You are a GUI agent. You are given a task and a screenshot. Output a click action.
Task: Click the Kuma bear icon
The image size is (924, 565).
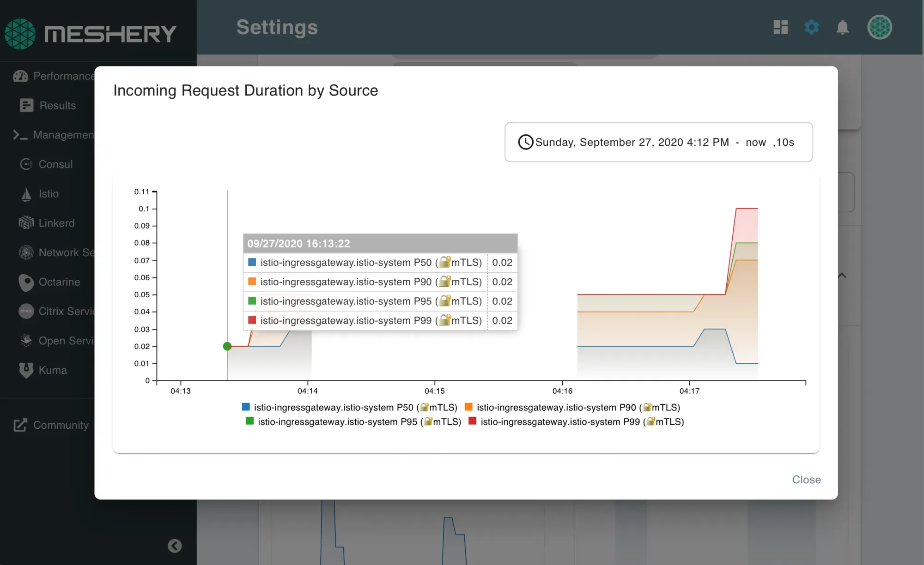(x=26, y=370)
